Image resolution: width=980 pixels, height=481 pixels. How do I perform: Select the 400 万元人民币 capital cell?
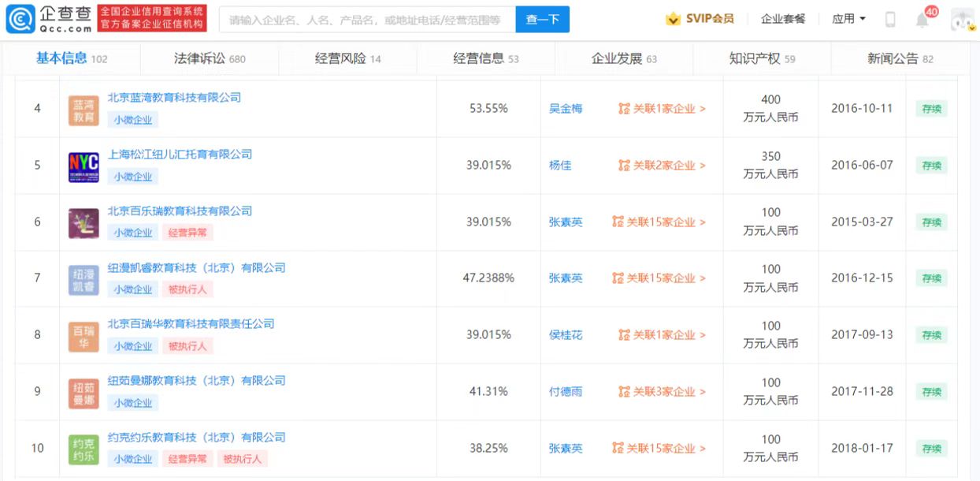point(770,109)
